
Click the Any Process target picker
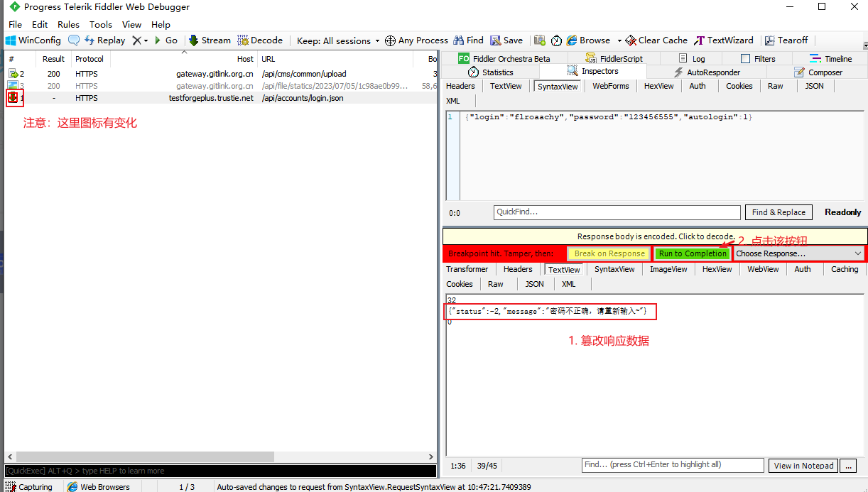coord(416,40)
